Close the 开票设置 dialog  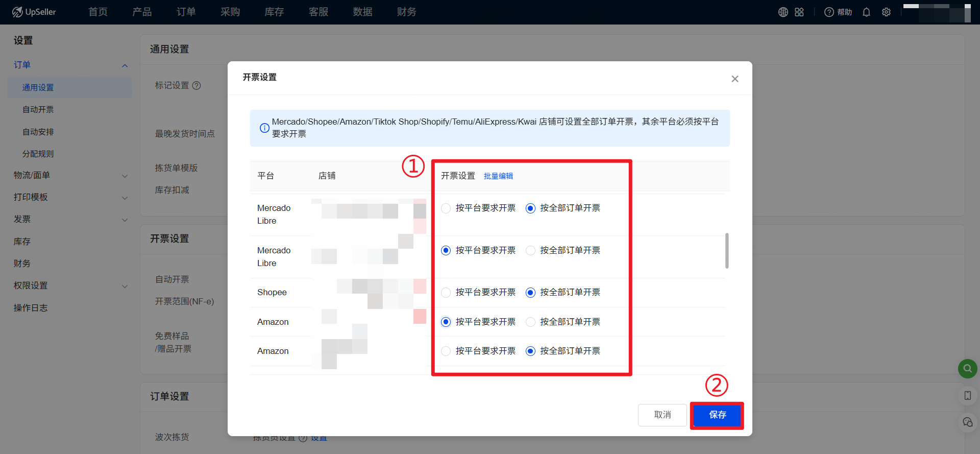point(735,79)
